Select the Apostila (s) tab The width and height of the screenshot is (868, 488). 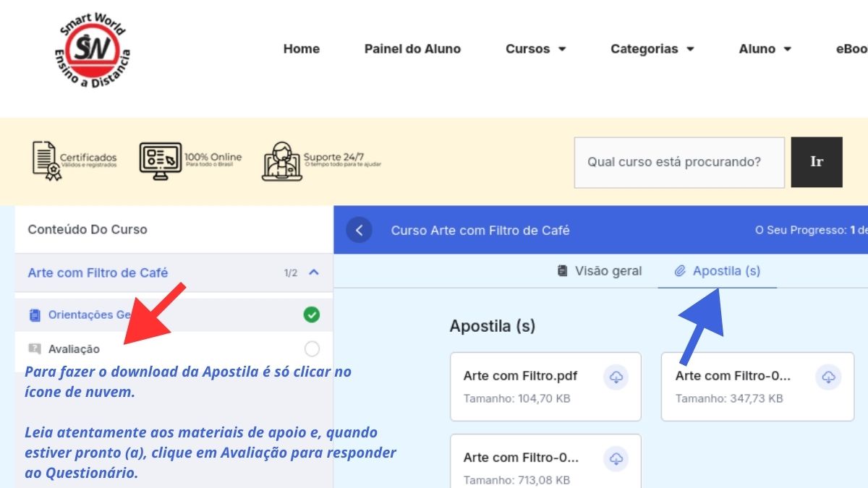718,271
